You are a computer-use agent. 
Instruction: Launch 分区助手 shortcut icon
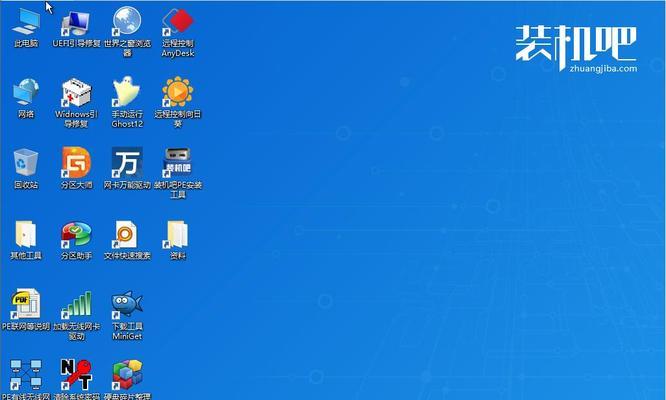(76, 234)
